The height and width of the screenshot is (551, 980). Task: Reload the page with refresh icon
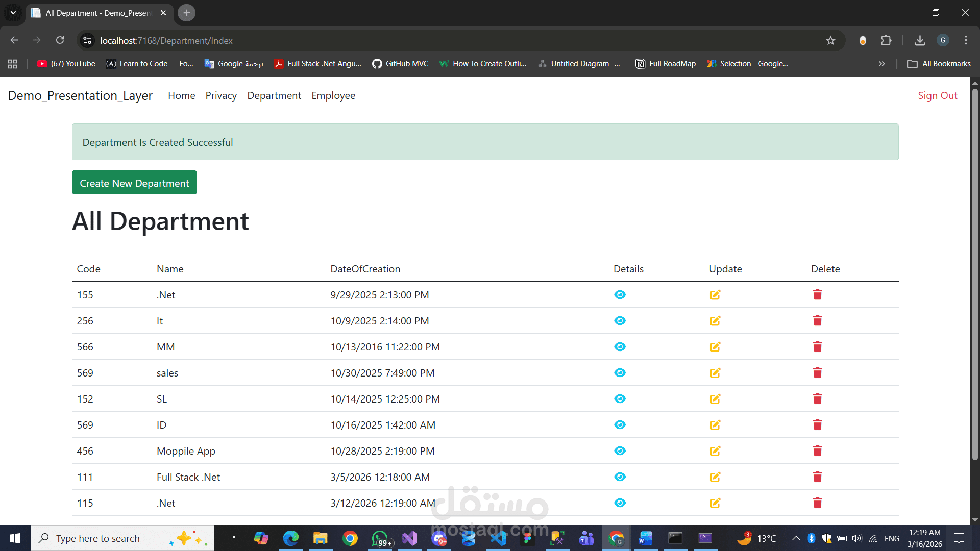[60, 41]
